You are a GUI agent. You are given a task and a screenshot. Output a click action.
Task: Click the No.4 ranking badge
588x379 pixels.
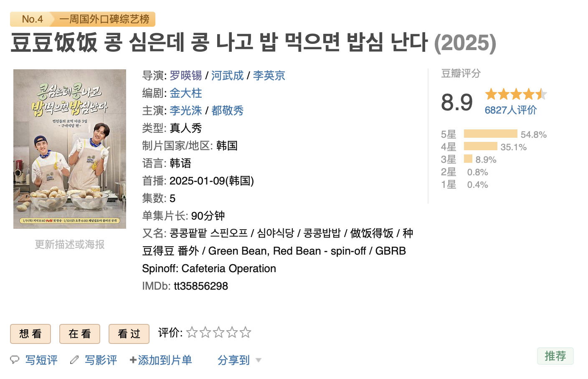[x=32, y=19]
